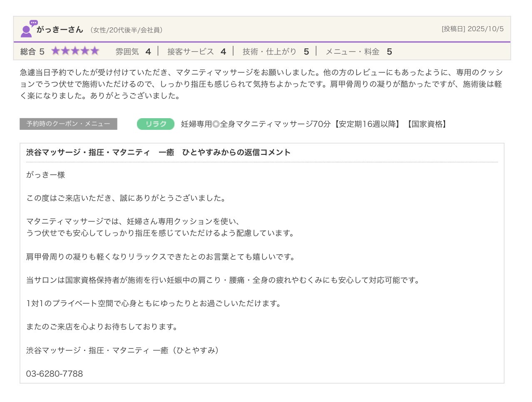Viewport: 532px width, 402px height.
Task: Click the first purple rating star
Action: (x=55, y=51)
